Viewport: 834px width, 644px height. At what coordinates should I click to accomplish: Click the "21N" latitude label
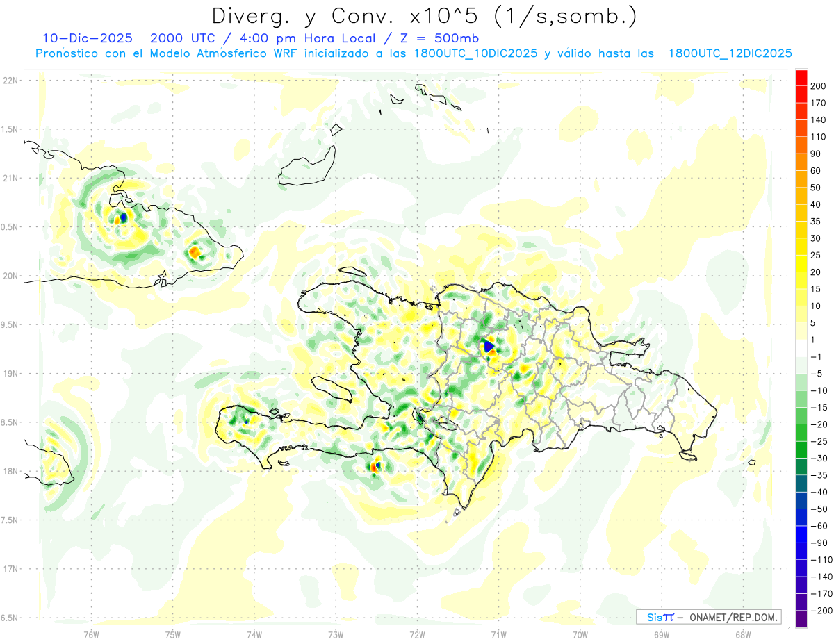point(10,178)
